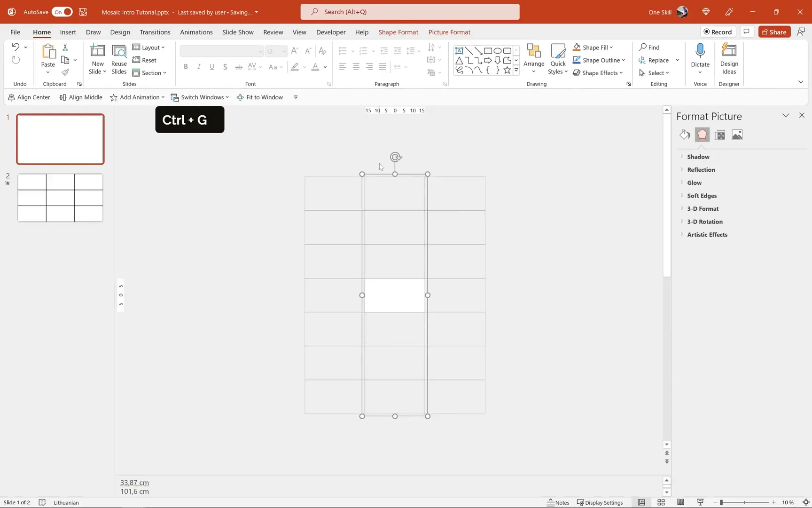Close the Format Picture pane
This screenshot has height=508, width=812.
point(802,115)
